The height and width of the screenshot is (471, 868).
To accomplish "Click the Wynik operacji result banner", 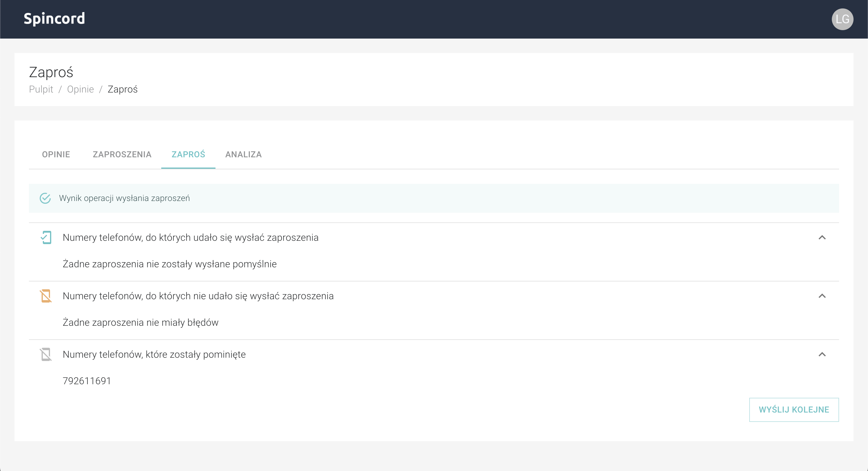I will 434,198.
